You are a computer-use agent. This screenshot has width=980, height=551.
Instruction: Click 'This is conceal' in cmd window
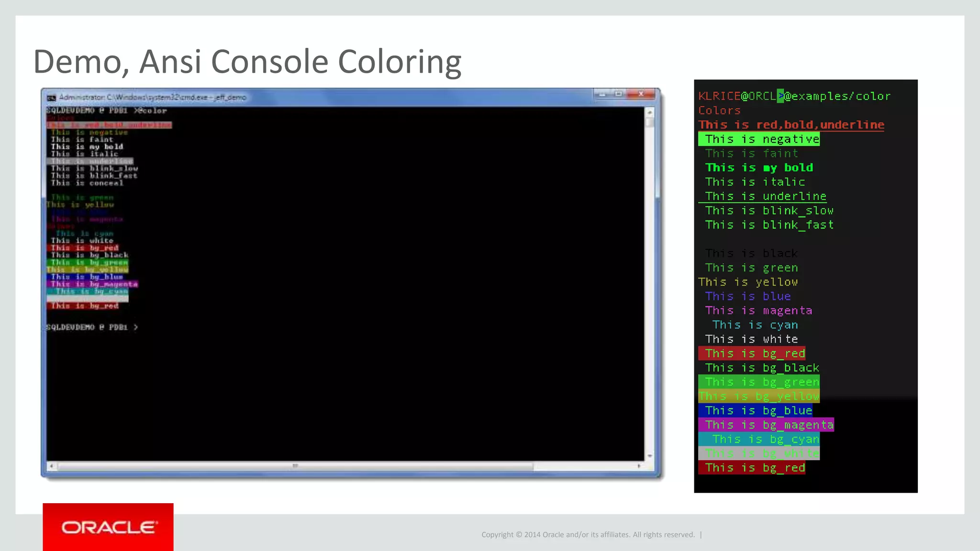click(87, 183)
